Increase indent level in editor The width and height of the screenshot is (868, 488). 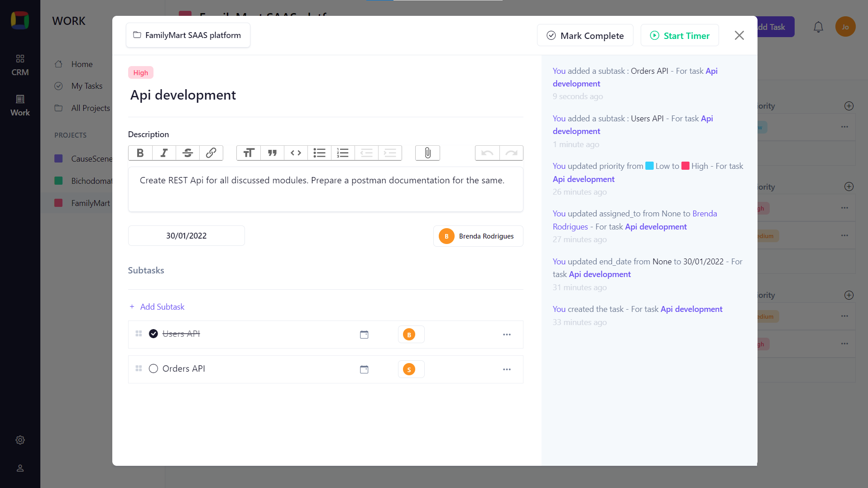click(390, 153)
